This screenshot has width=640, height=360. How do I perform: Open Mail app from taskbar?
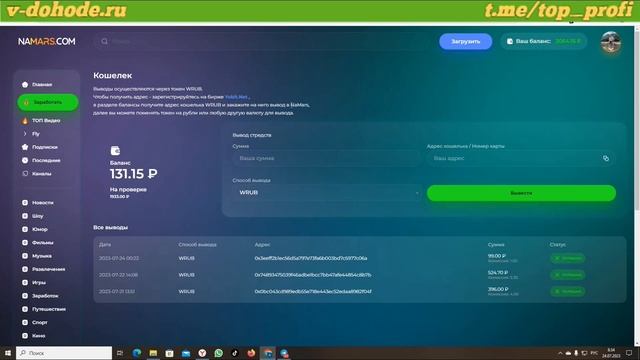click(x=186, y=353)
